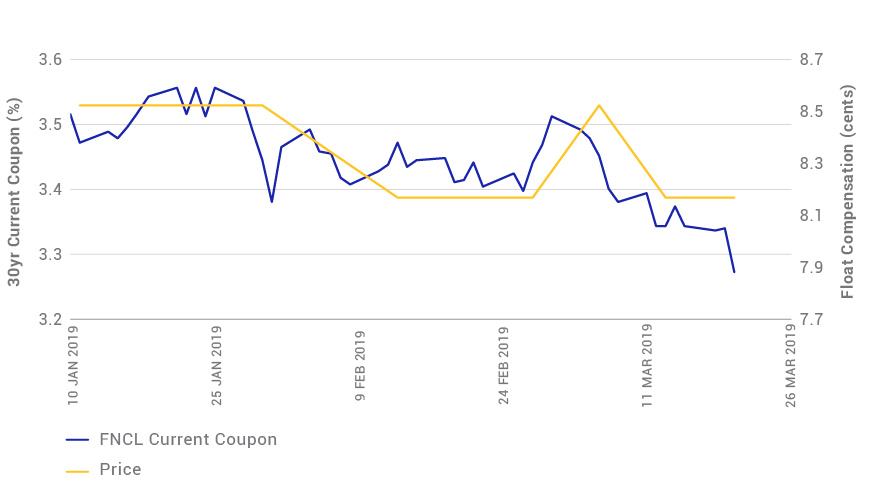Viewport: 871px width, 490px height.
Task: Click the 9 FEB 2019 date label
Action: pos(361,367)
